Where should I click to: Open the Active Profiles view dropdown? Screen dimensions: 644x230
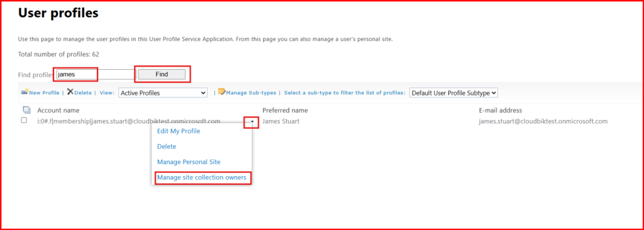[163, 93]
